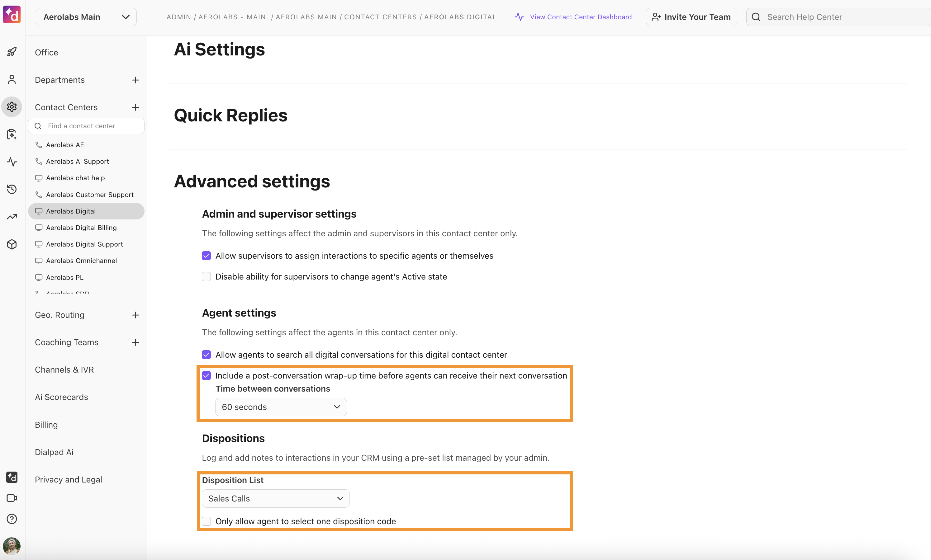Click ADMIN in the breadcrumb
931x560 pixels.
[179, 17]
